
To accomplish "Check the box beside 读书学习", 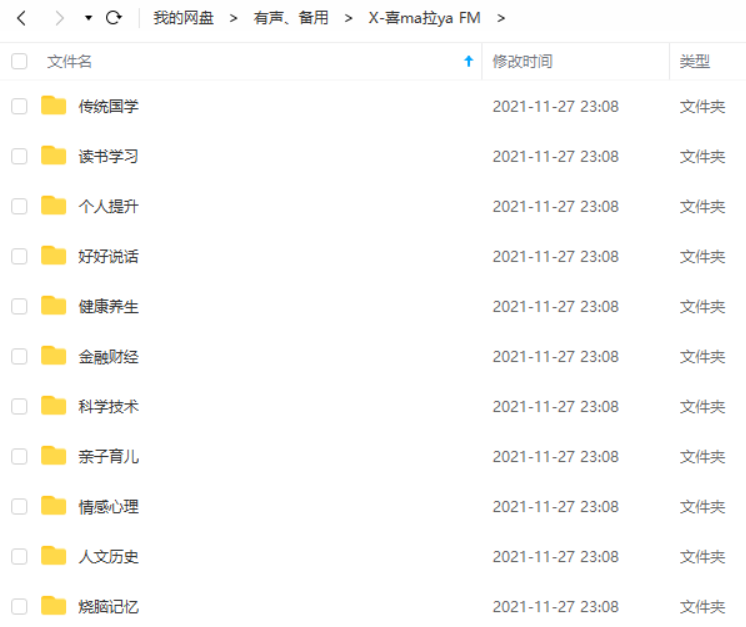I will pyautogui.click(x=19, y=157).
